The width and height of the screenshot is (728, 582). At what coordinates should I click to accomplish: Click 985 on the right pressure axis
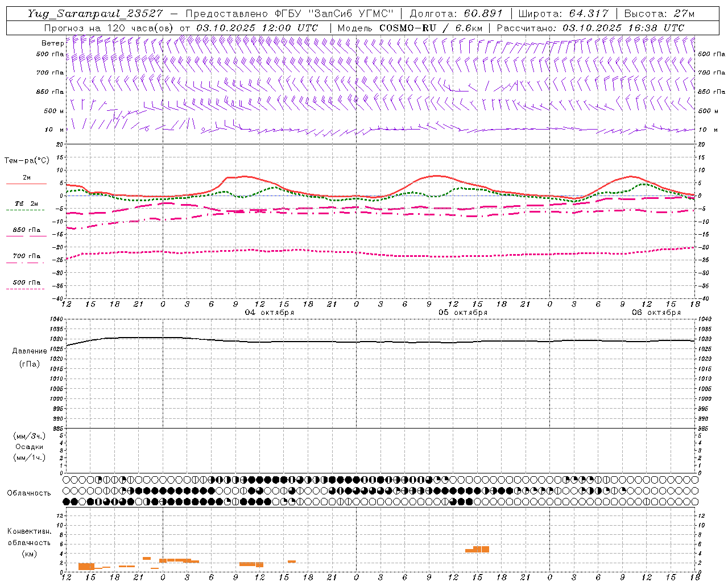[704, 428]
